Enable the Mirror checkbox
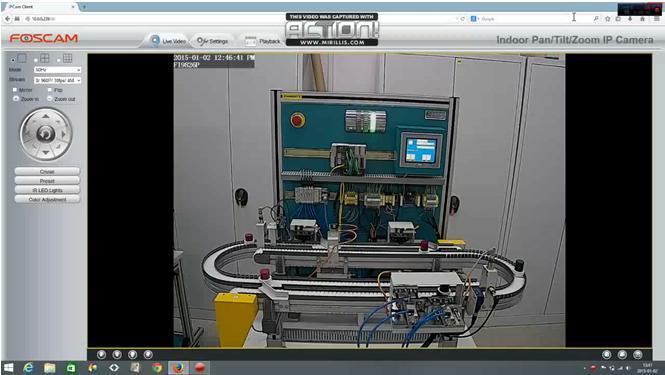 coord(15,90)
